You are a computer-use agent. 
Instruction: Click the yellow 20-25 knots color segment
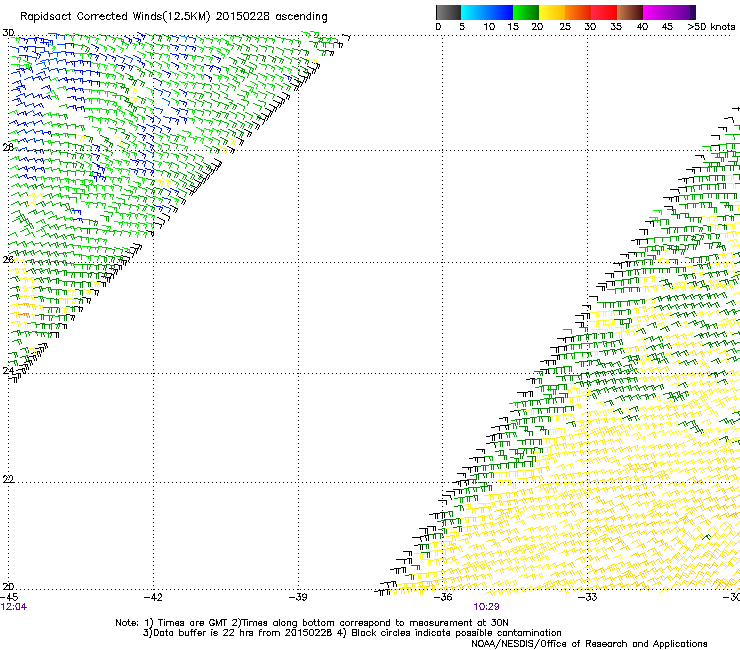[552, 12]
